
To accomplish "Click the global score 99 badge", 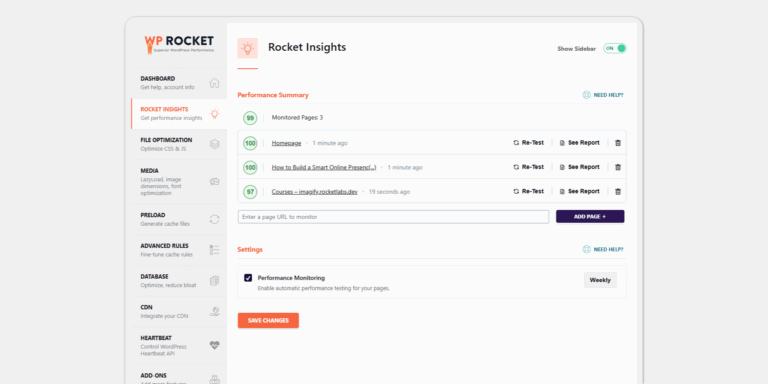I will point(250,118).
